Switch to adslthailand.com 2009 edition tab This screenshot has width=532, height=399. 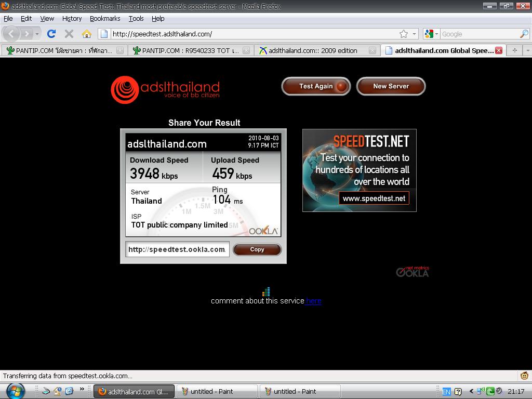(317, 50)
